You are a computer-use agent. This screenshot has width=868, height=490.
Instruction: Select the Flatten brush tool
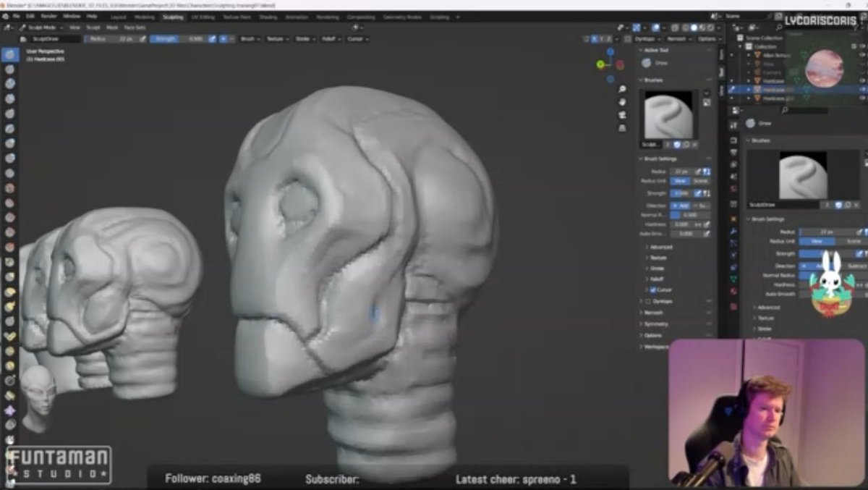tap(10, 203)
